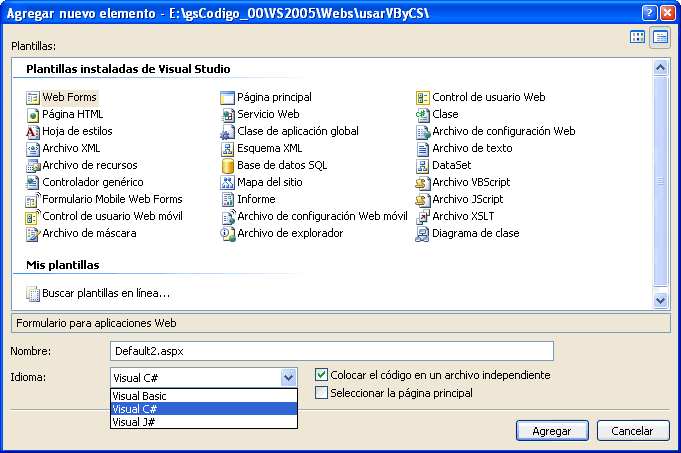The width and height of the screenshot is (681, 453).
Task: Select the Archivo XML icon
Action: (33, 149)
